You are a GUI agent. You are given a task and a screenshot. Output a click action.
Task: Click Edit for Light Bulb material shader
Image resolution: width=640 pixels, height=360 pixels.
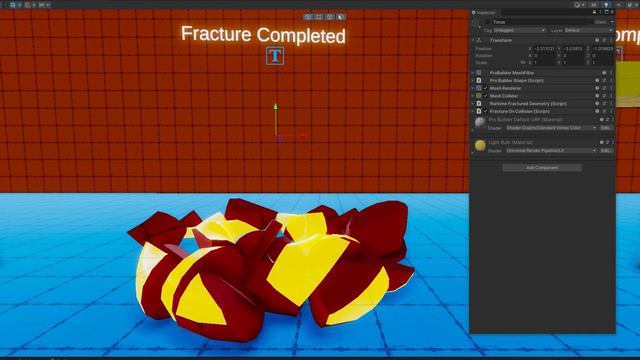pyautogui.click(x=606, y=151)
